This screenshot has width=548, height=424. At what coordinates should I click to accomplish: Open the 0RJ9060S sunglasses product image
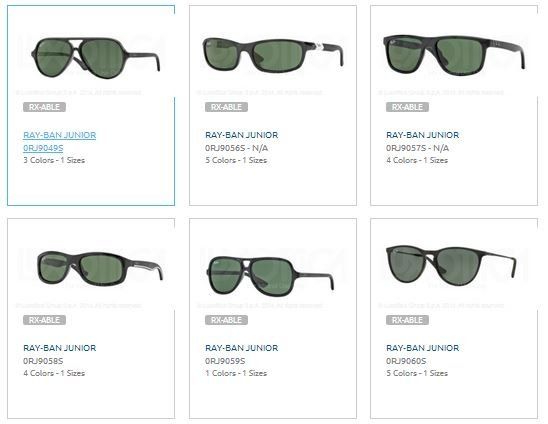(x=451, y=265)
